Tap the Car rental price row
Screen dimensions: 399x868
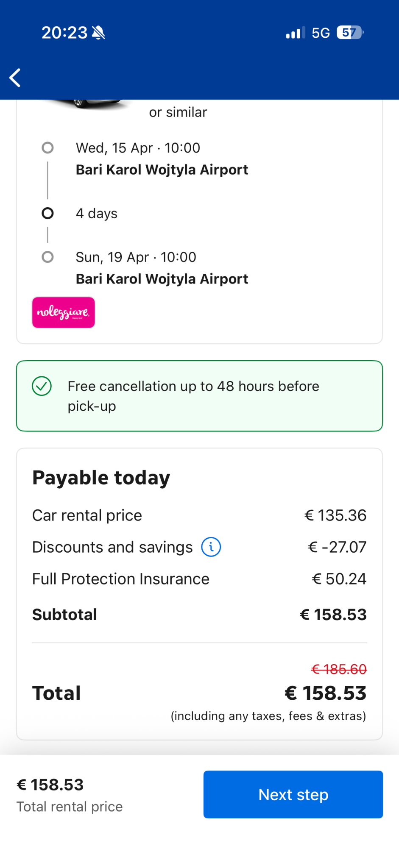pyautogui.click(x=199, y=515)
